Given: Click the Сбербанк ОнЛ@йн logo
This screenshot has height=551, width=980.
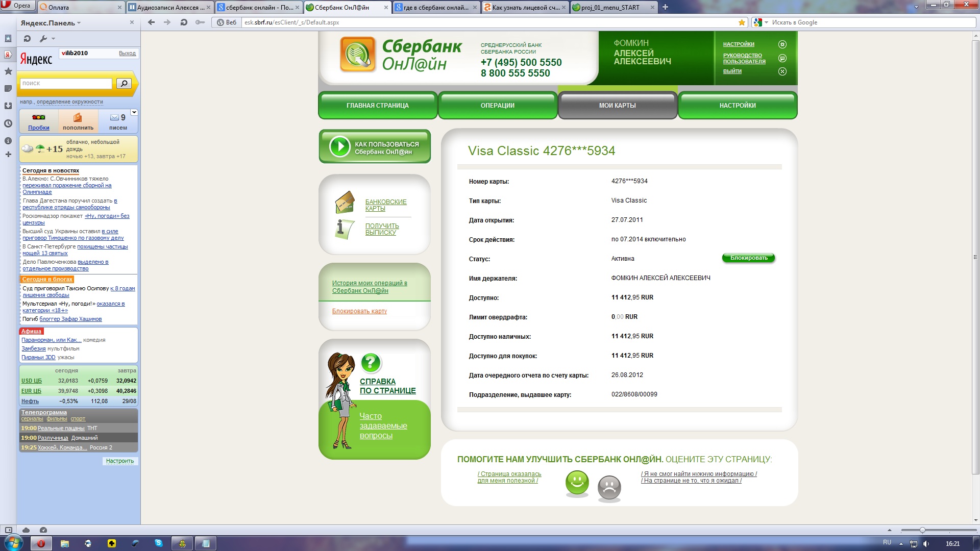Looking at the screenshot, I should 401,55.
